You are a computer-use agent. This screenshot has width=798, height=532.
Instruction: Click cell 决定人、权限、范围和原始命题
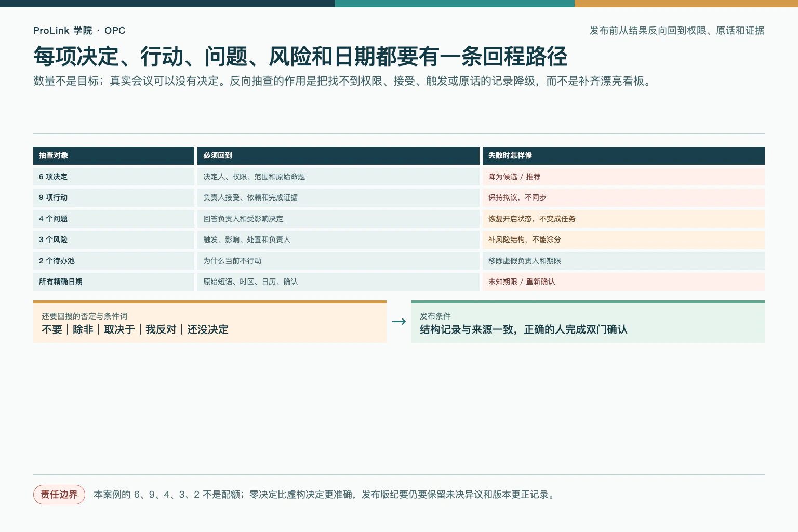pyautogui.click(x=338, y=177)
